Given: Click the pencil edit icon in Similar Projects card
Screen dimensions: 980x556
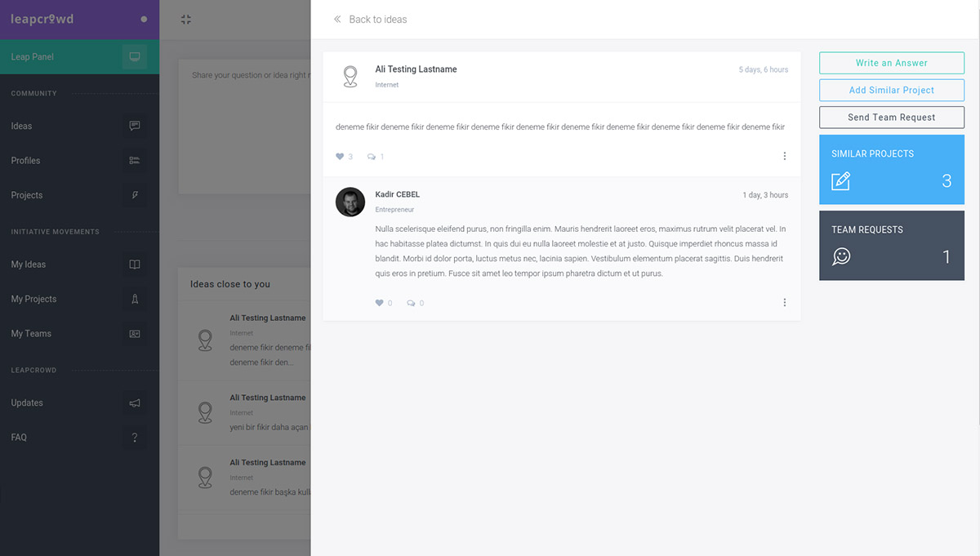Looking at the screenshot, I should (x=840, y=181).
